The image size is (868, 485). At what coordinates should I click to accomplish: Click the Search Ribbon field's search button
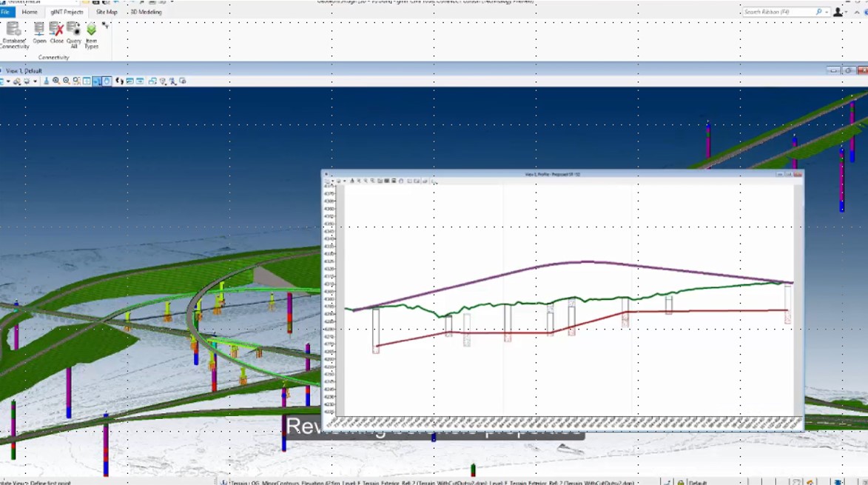(x=819, y=12)
